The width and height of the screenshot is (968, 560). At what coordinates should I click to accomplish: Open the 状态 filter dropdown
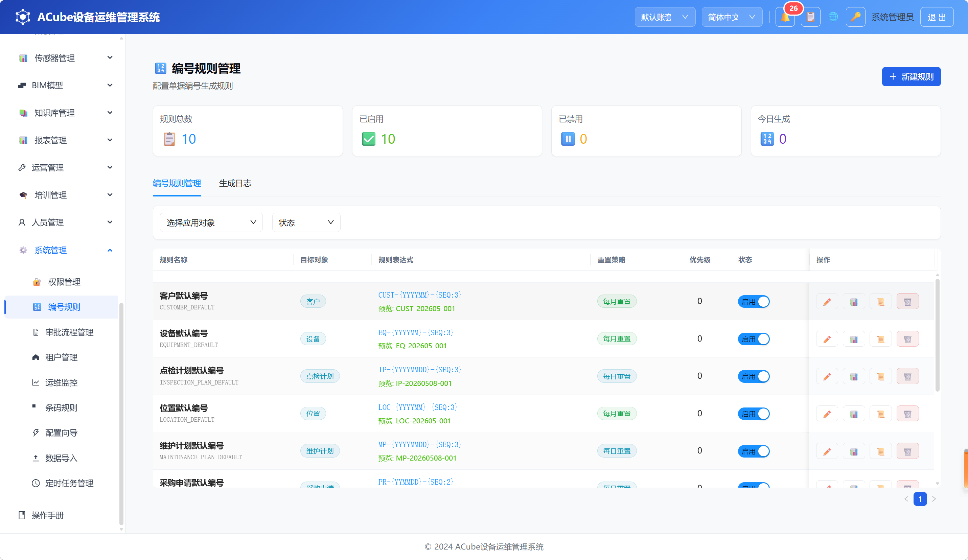306,223
